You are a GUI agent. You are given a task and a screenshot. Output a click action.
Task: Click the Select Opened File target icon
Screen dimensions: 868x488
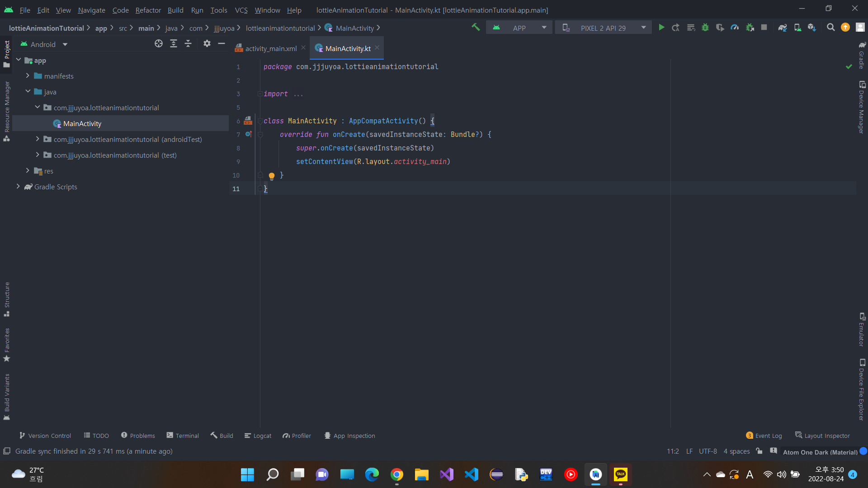click(x=159, y=43)
